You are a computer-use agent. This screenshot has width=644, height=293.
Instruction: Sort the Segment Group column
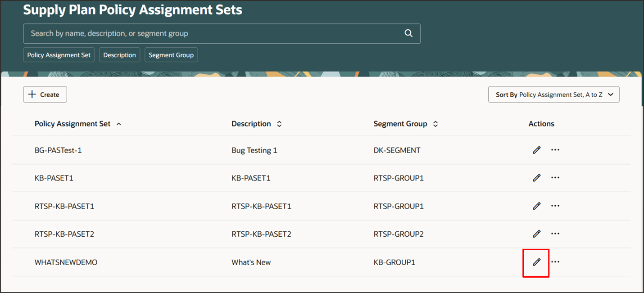(x=435, y=124)
